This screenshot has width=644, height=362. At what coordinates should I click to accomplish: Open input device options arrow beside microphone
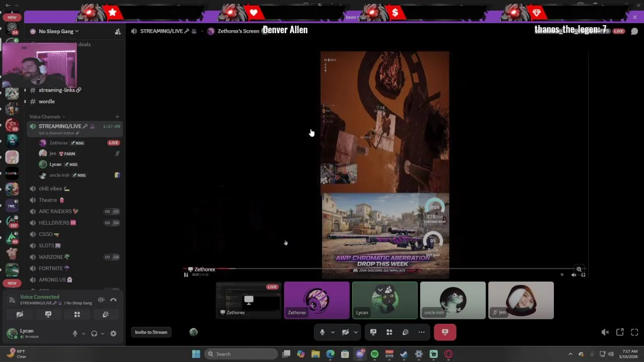tap(83, 333)
